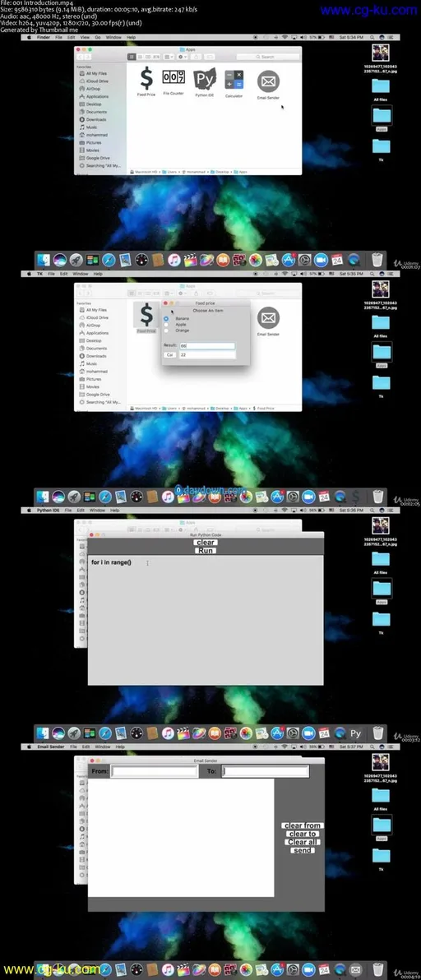Open the gear action dropdown in the Finder-menu frame toolbar

tap(183, 57)
